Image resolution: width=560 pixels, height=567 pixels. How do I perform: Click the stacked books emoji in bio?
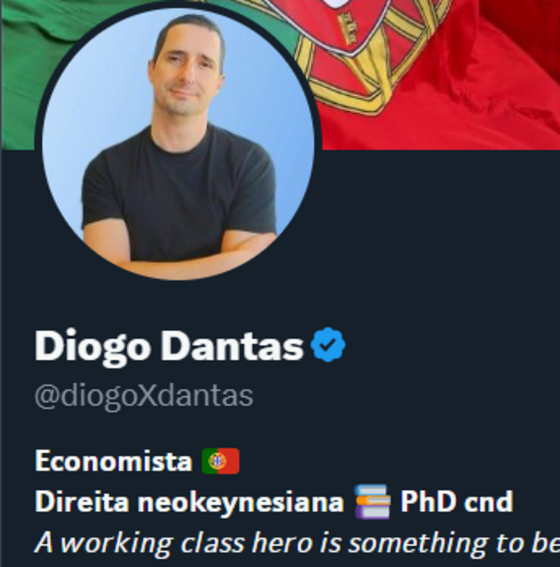coord(372,502)
